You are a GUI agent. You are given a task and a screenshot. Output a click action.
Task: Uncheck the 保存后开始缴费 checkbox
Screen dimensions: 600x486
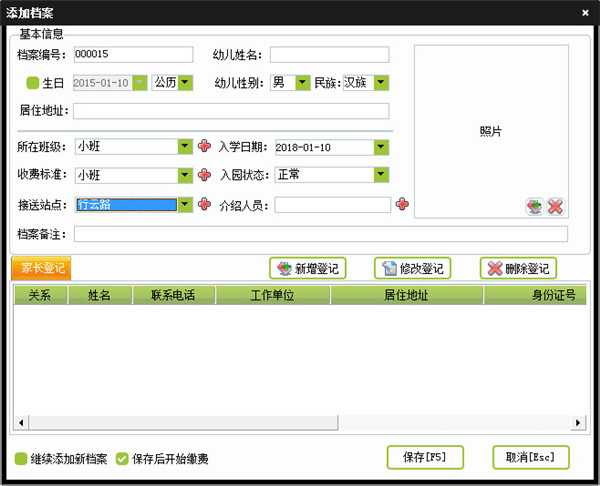[x=122, y=459]
